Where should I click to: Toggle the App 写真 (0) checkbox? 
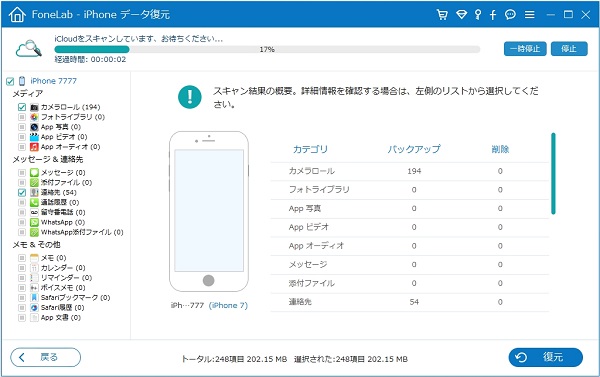click(22, 127)
